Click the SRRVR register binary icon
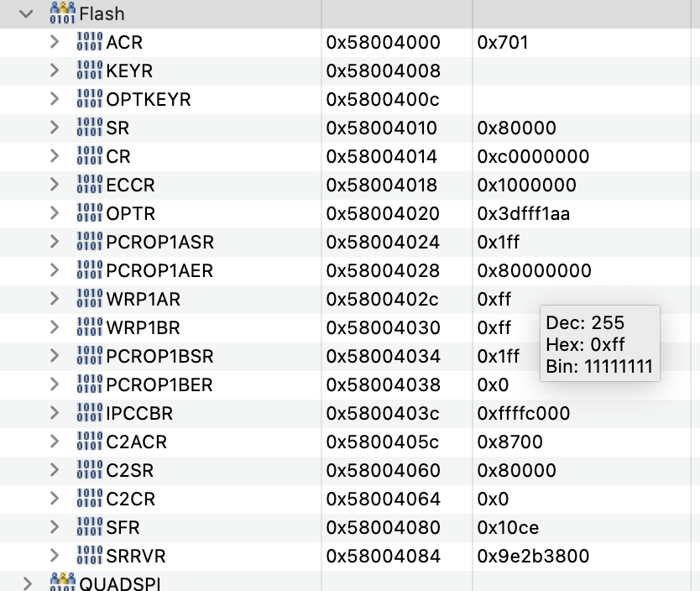 [89, 556]
